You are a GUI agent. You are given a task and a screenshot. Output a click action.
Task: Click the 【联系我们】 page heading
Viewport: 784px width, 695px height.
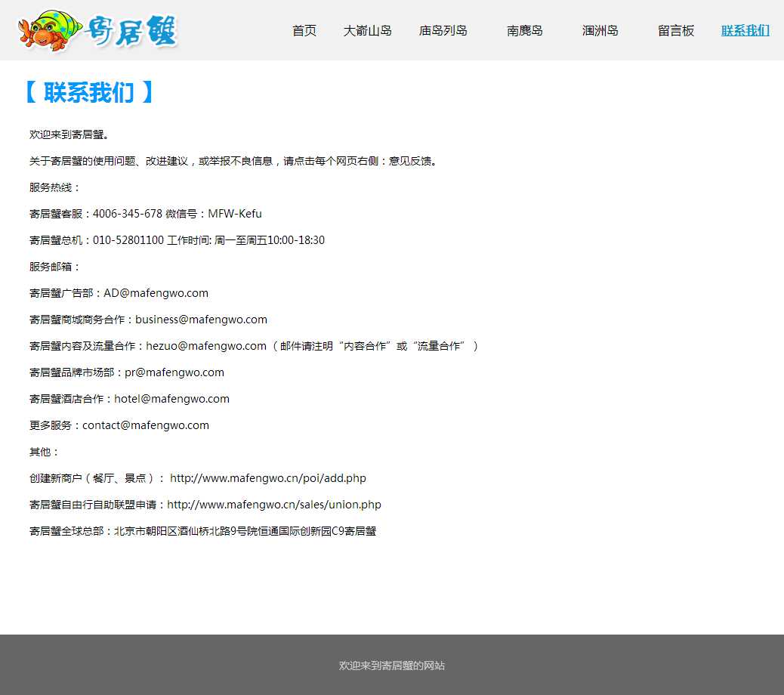click(x=89, y=92)
